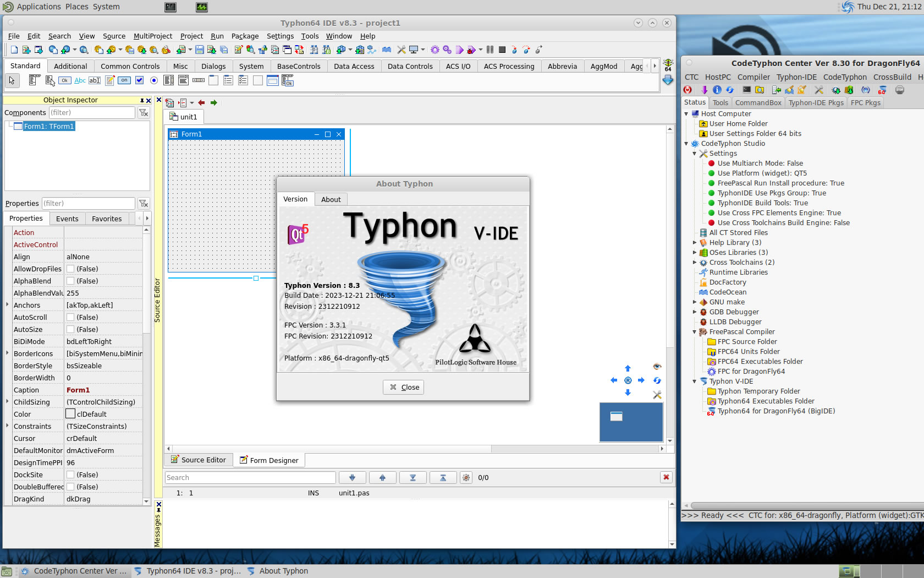
Task: Open the Data Access palette tab
Action: (x=354, y=67)
